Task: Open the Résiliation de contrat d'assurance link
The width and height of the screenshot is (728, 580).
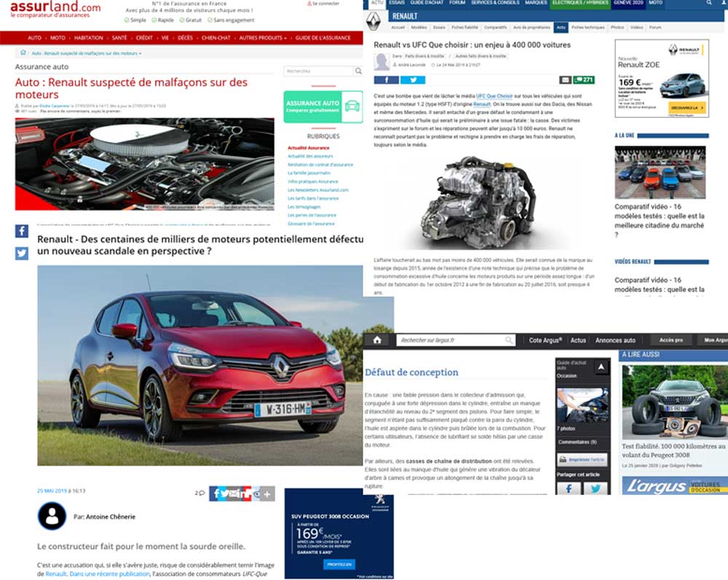Action: pos(320,164)
